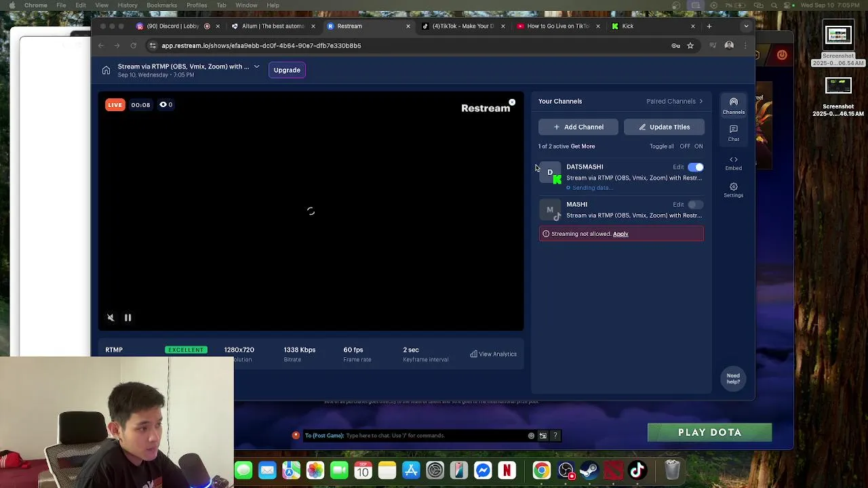Click the MASHI TikTok channel avatar
This screenshot has width=868, height=488.
(x=550, y=210)
